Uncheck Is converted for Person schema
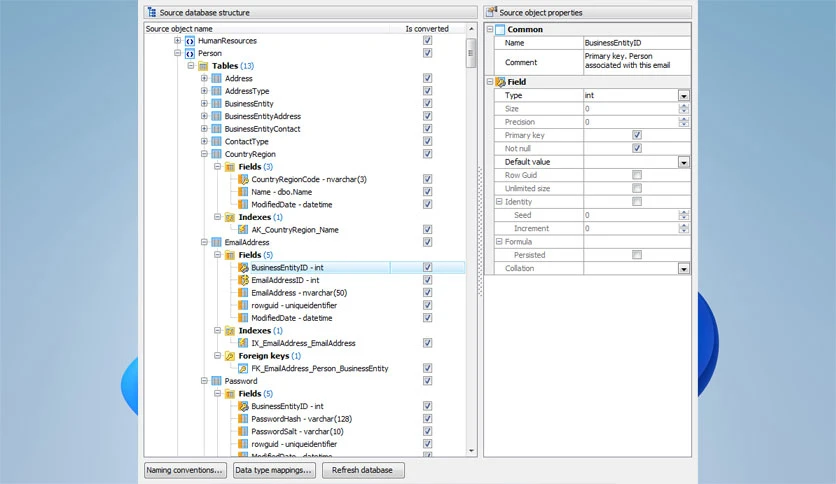Viewport: 836px width, 484px height. (428, 53)
